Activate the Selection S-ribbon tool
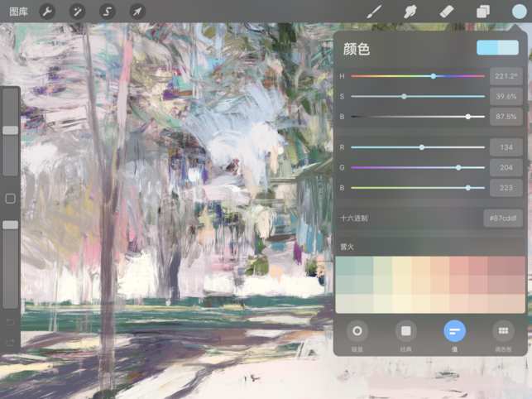Viewport: 532px width, 399px height. [108, 12]
